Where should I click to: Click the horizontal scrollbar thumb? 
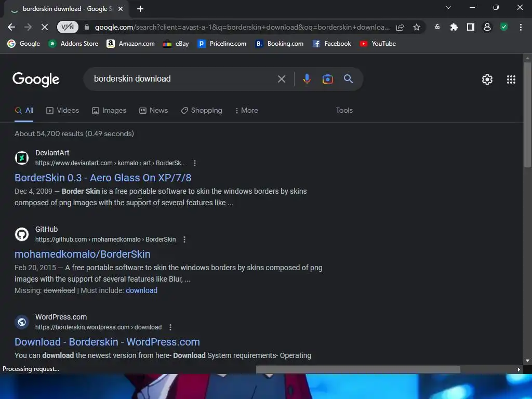pos(358,369)
